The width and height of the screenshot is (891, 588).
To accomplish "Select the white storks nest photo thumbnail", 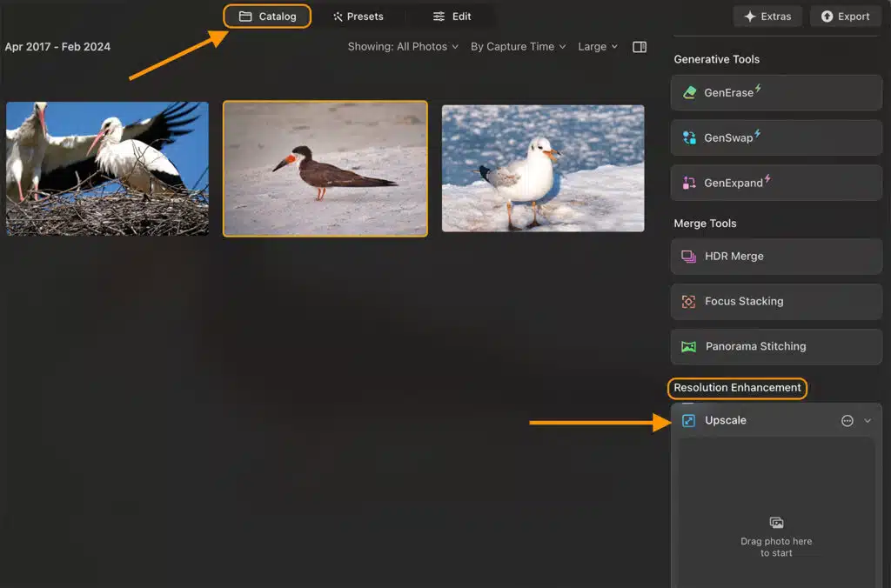I will 107,169.
